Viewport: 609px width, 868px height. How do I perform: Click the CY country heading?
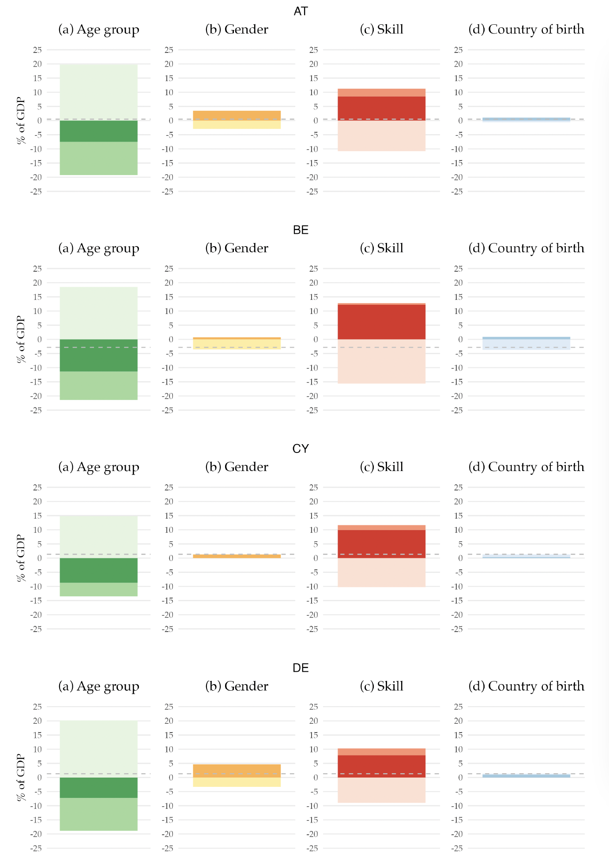point(301,449)
